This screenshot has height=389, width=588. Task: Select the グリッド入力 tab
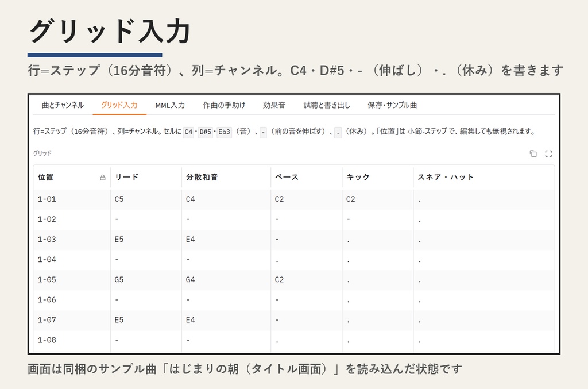click(x=119, y=105)
